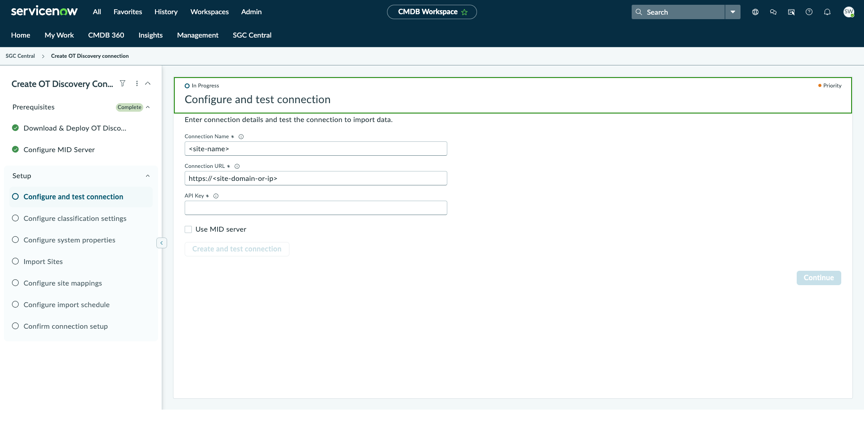Click the filter icon in playbook panel
864x431 pixels.
(122, 83)
